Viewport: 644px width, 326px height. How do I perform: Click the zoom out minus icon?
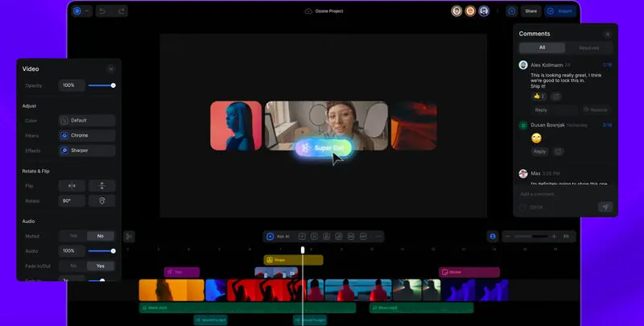(508, 237)
